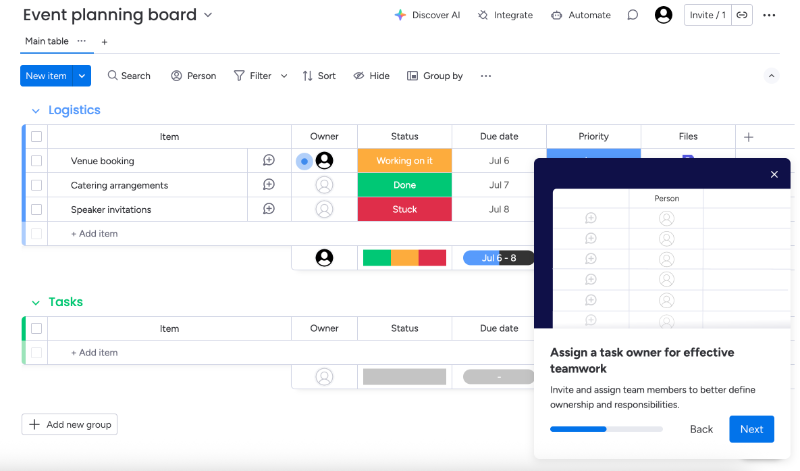Open the user profile avatar in header

(x=663, y=15)
